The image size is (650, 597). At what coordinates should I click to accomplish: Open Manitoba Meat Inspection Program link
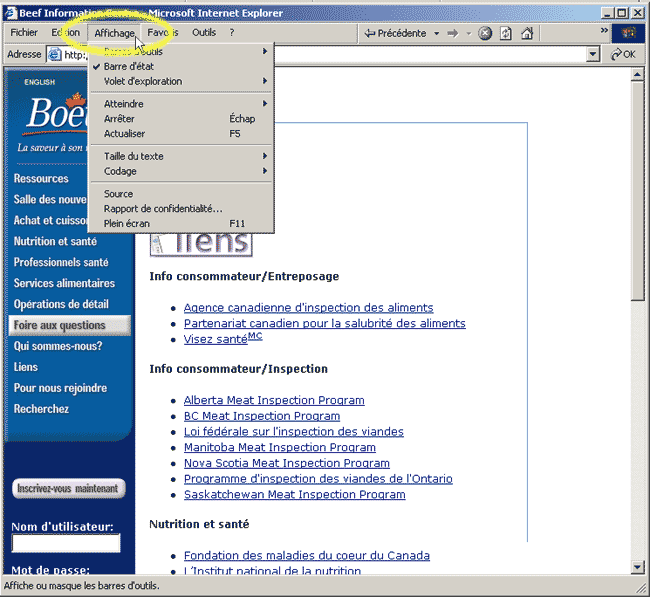click(280, 448)
